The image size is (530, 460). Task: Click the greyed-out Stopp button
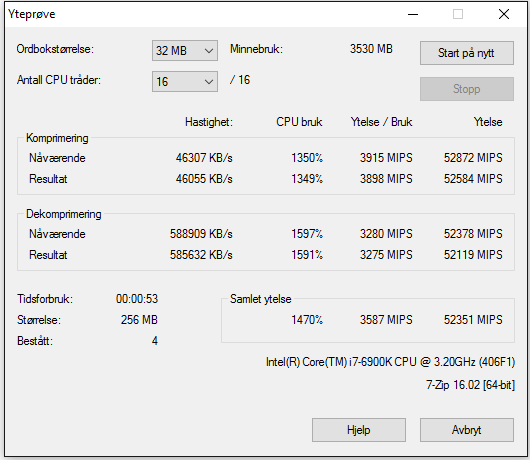tap(467, 89)
